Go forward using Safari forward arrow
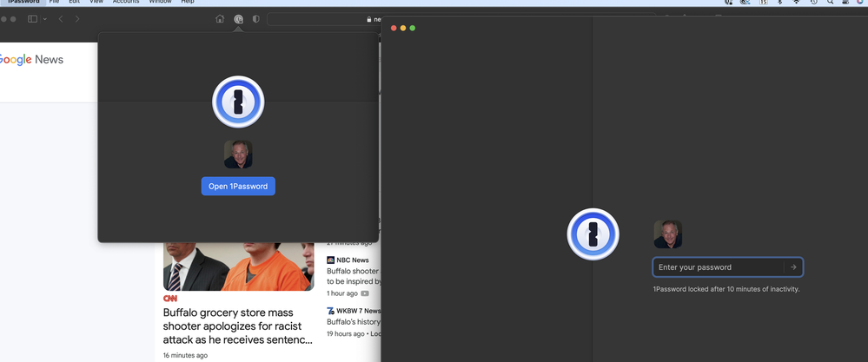Screen dimensions: 868x362 click(x=77, y=19)
